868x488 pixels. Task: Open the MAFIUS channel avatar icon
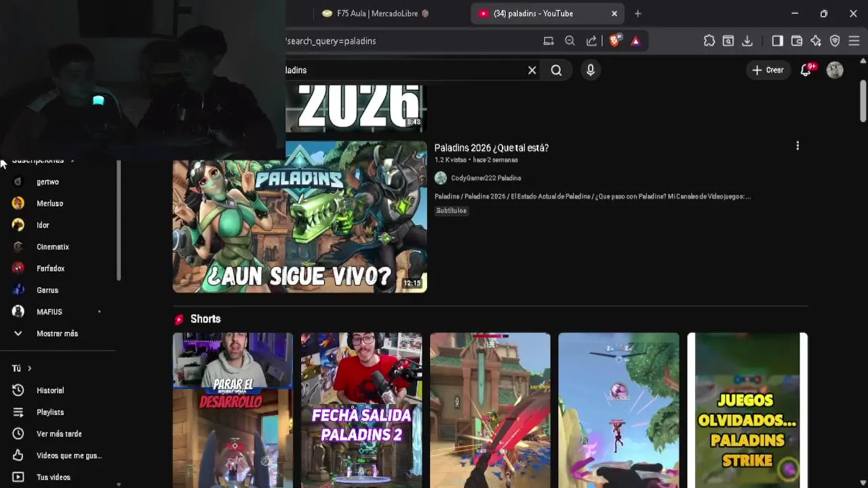[18, 312]
